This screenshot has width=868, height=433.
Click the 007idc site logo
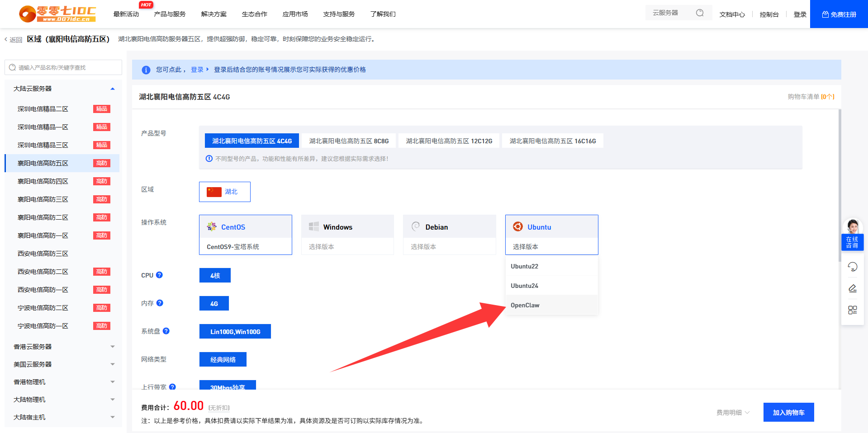pyautogui.click(x=57, y=14)
